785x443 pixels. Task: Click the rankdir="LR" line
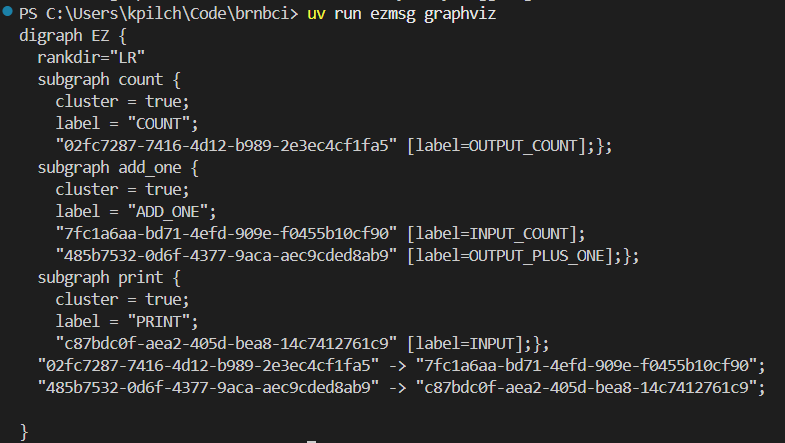pyautogui.click(x=86, y=57)
